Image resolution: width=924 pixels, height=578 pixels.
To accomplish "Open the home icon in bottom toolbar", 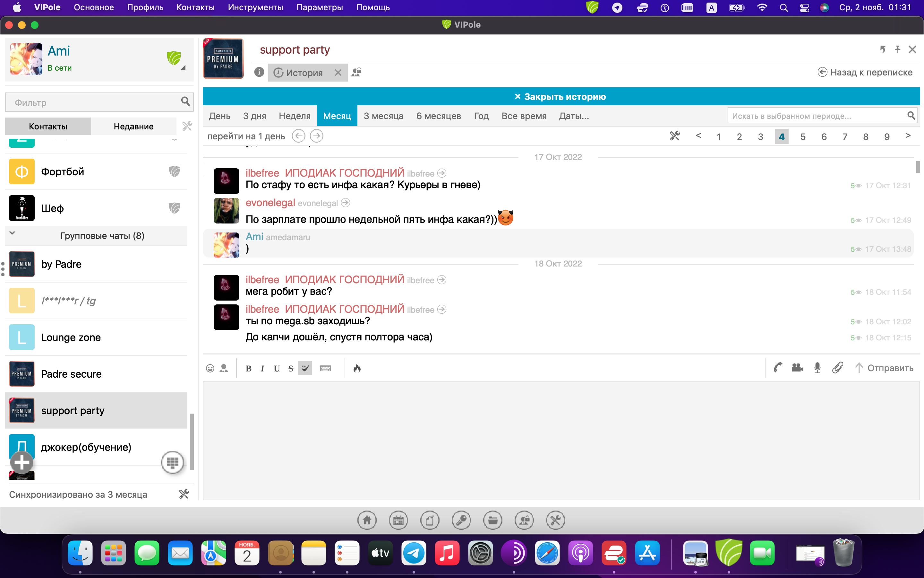I will (x=367, y=520).
